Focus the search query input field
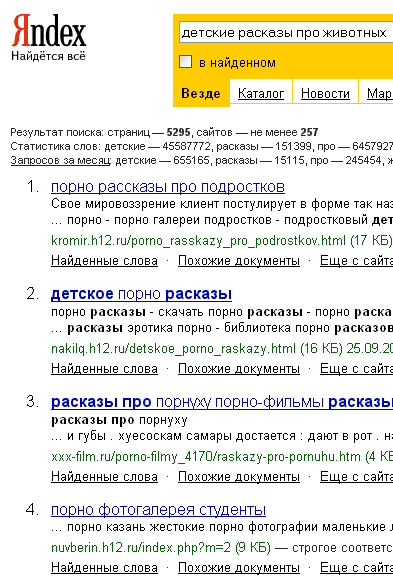 (x=286, y=33)
